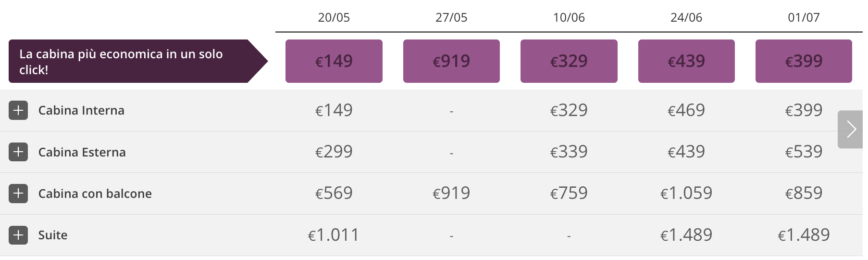Choose Cabina Interna €469 on 24/06
Image resolution: width=868 pixels, height=260 pixels.
tap(686, 110)
